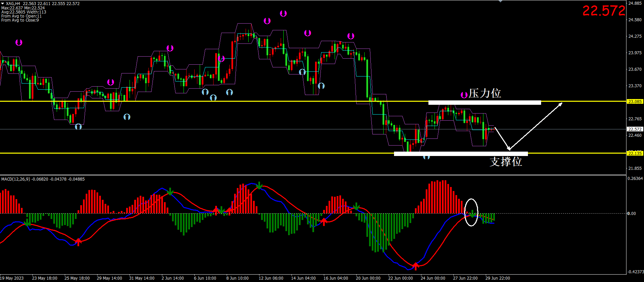Select the blue arrow below the support bar
644x282 pixels.
tap(426, 157)
